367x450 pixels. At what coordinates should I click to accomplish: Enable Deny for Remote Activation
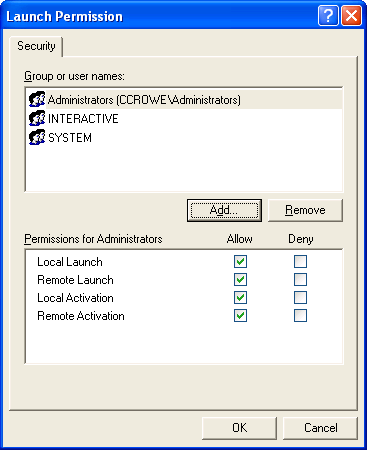pyautogui.click(x=300, y=316)
